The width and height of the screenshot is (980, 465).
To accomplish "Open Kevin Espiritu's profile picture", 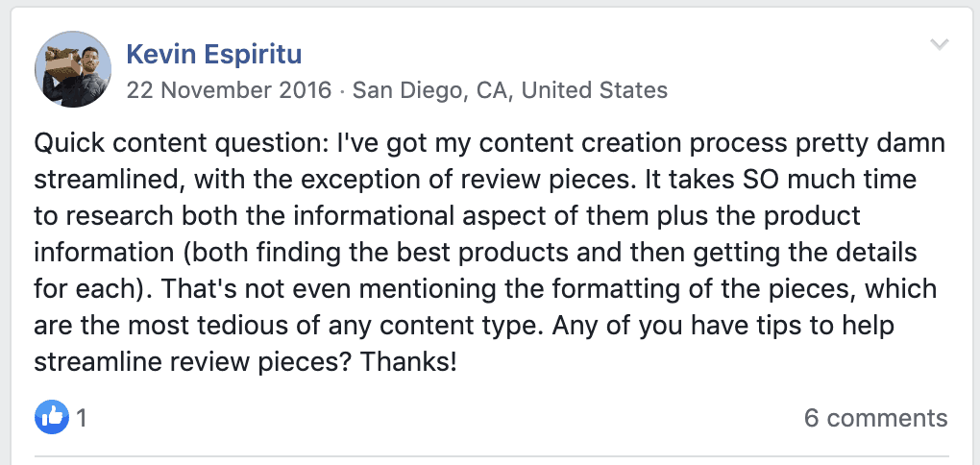I will [x=72, y=67].
